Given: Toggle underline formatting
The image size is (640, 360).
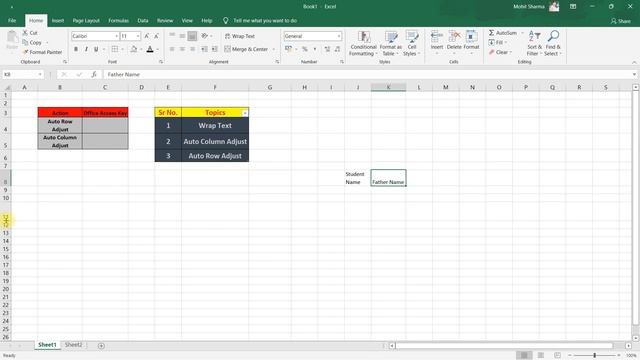Looking at the screenshot, I should click(96, 49).
